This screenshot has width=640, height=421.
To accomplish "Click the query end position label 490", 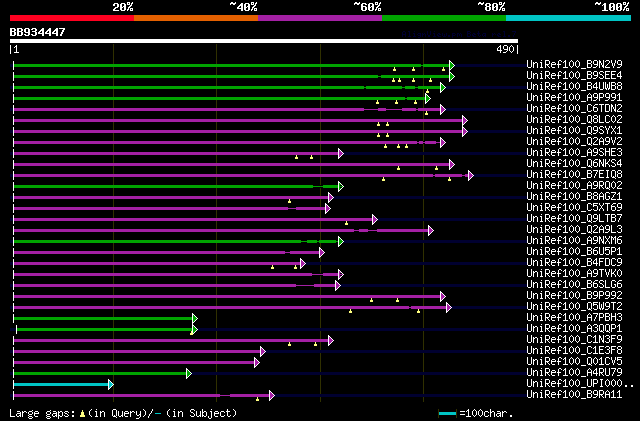I will [505, 49].
